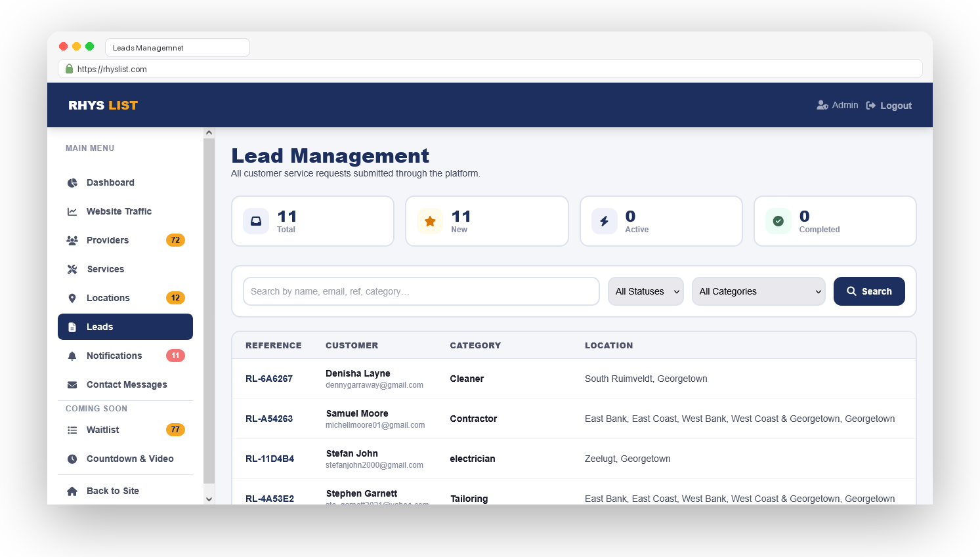Click the Total leads inbox icon

tap(256, 221)
